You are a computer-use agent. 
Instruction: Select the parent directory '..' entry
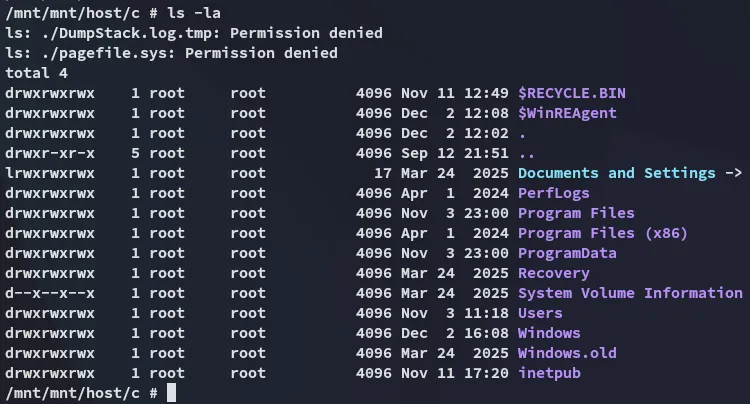click(x=527, y=154)
